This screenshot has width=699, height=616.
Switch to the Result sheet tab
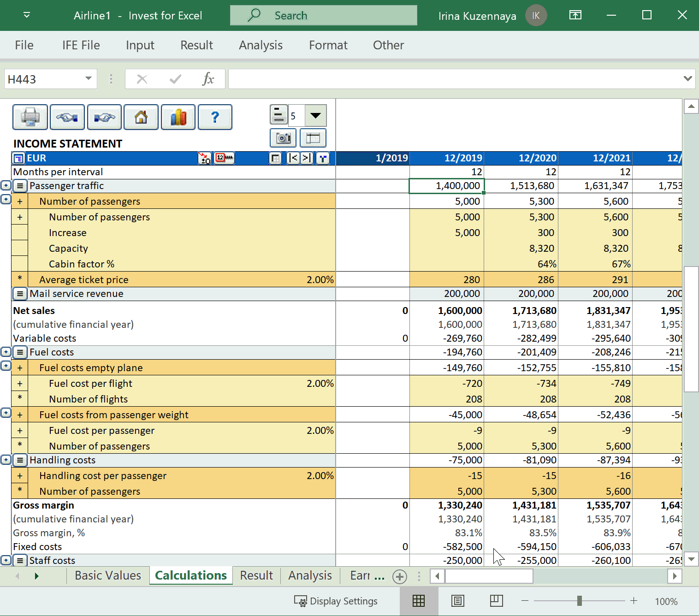point(256,576)
